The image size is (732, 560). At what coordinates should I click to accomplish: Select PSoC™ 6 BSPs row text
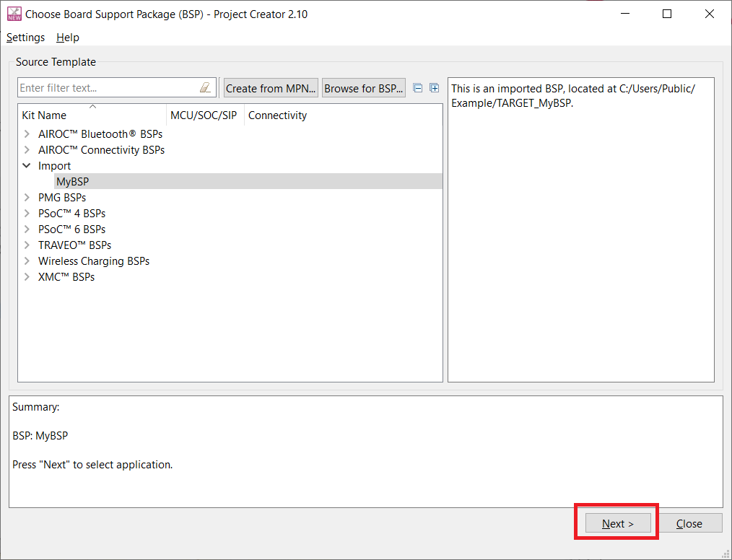72,229
